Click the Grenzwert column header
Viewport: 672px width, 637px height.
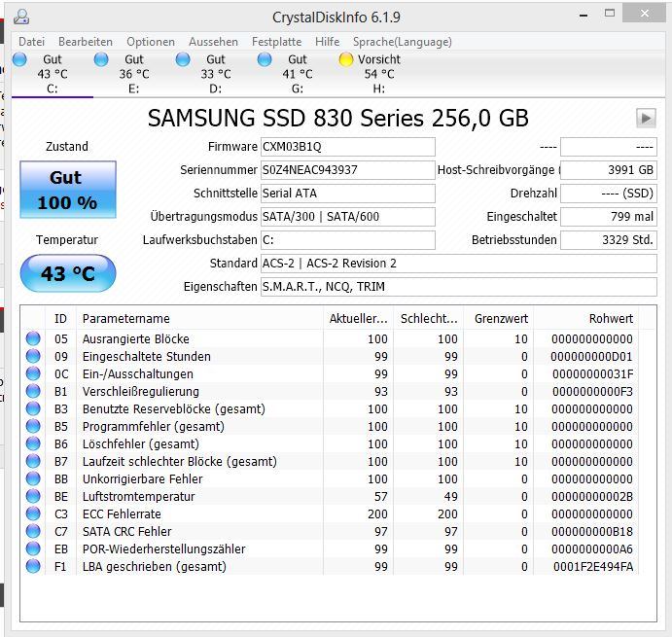(499, 319)
